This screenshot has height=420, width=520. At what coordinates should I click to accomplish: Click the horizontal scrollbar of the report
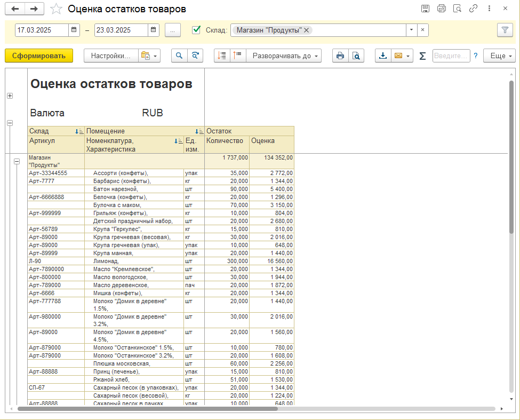(148, 409)
